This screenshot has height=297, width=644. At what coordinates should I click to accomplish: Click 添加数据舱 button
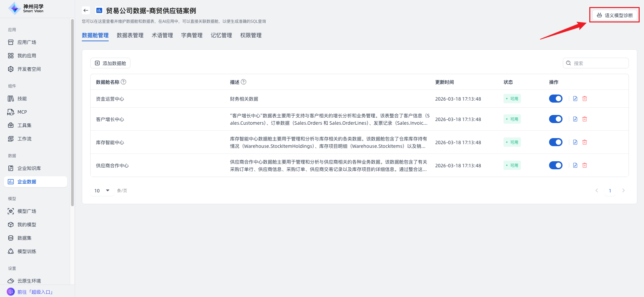point(110,63)
